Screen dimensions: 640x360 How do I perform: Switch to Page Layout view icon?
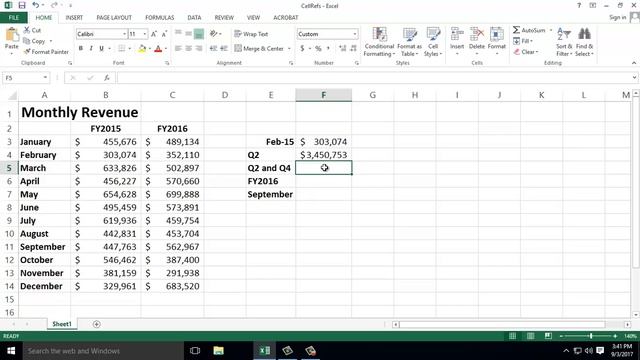pyautogui.click(x=530, y=336)
